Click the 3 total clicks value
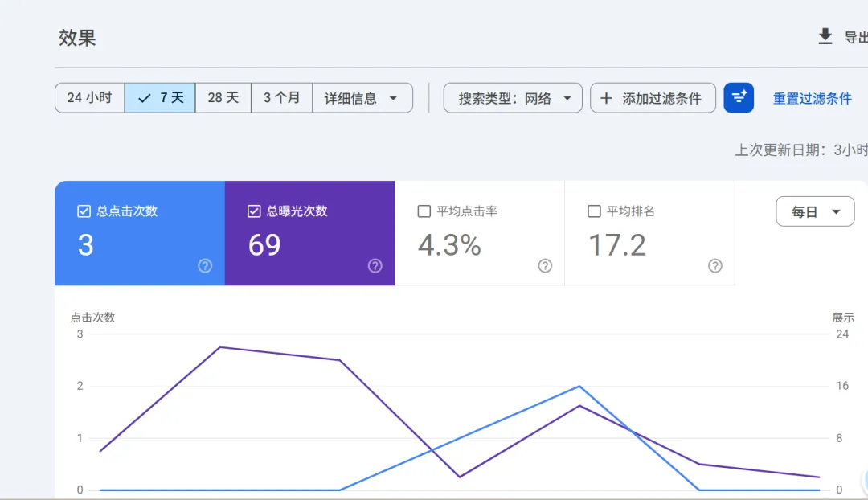Image resolution: width=868 pixels, height=500 pixels. (x=85, y=244)
